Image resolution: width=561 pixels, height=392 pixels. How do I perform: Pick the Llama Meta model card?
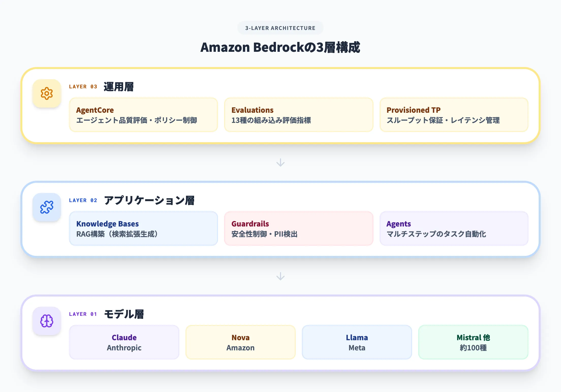[x=357, y=342]
